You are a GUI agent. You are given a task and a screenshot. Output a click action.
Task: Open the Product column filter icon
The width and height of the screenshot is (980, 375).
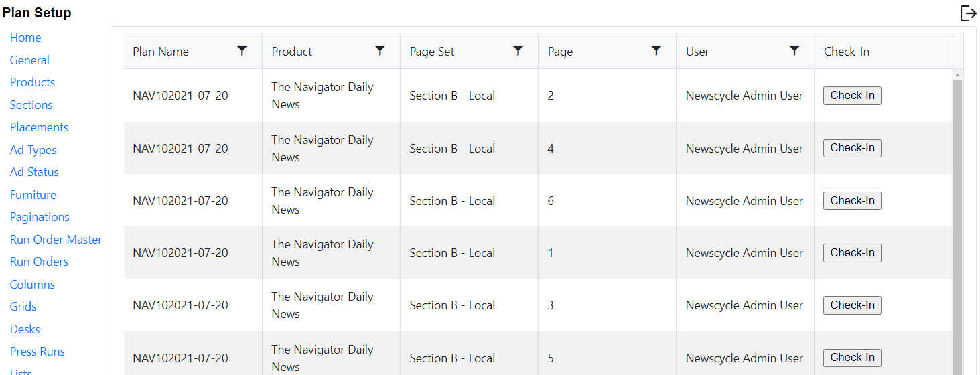380,51
